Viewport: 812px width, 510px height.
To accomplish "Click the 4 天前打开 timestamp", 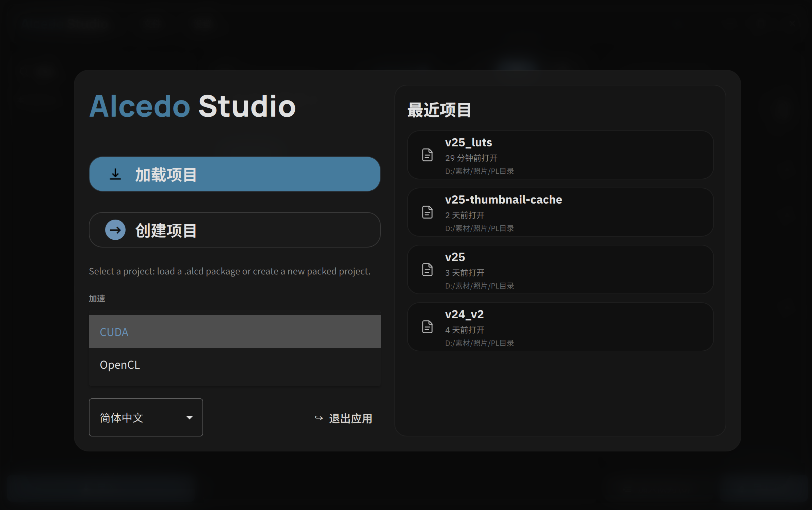I will [x=465, y=330].
